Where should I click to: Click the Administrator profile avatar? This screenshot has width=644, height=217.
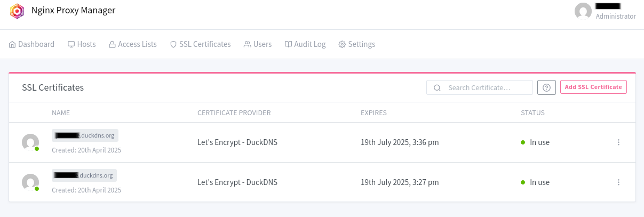click(x=583, y=11)
